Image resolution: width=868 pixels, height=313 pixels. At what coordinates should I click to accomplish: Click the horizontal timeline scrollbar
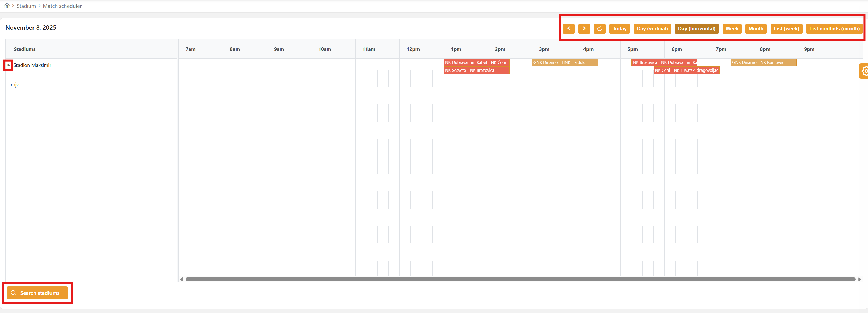click(520, 279)
